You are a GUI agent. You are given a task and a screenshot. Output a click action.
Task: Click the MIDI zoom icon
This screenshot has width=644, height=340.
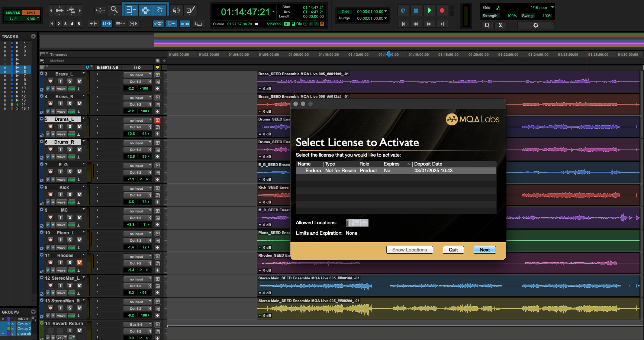(x=71, y=10)
